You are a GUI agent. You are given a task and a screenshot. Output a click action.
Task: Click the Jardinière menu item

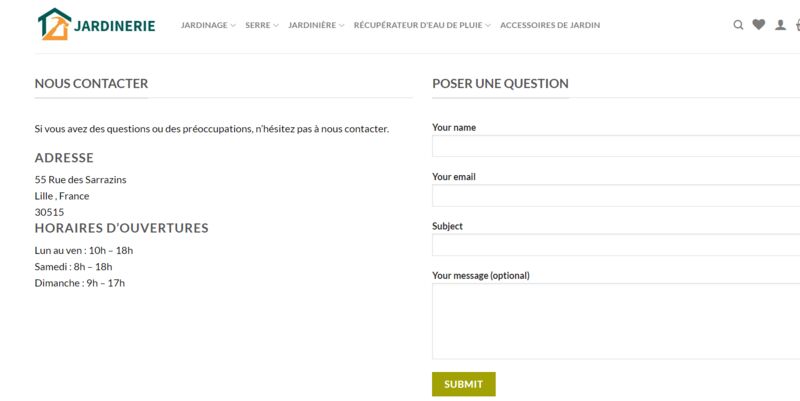click(x=312, y=25)
